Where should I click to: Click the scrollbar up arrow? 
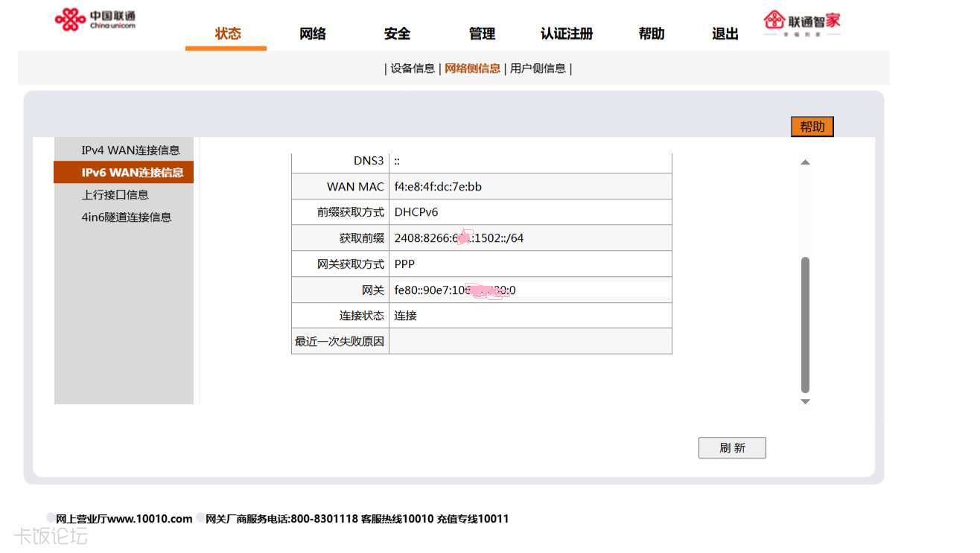pos(805,162)
